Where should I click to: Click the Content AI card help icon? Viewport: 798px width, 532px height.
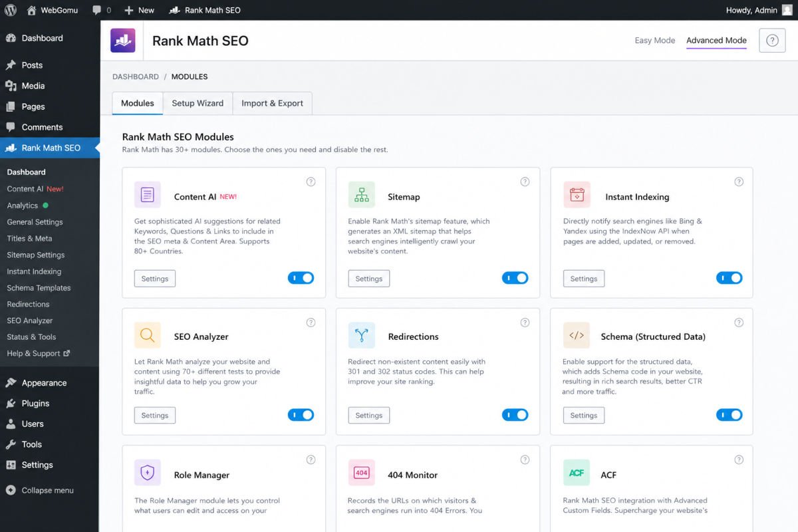coord(311,182)
